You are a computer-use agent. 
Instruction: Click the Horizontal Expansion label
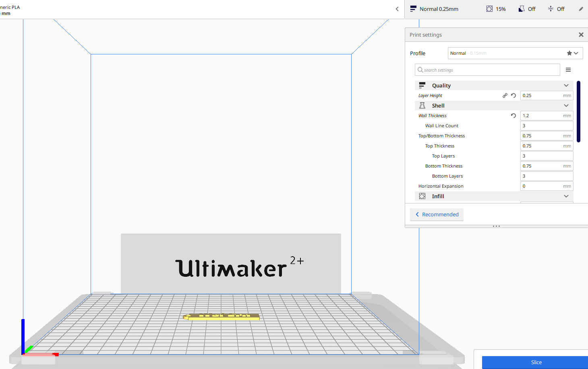click(x=441, y=186)
